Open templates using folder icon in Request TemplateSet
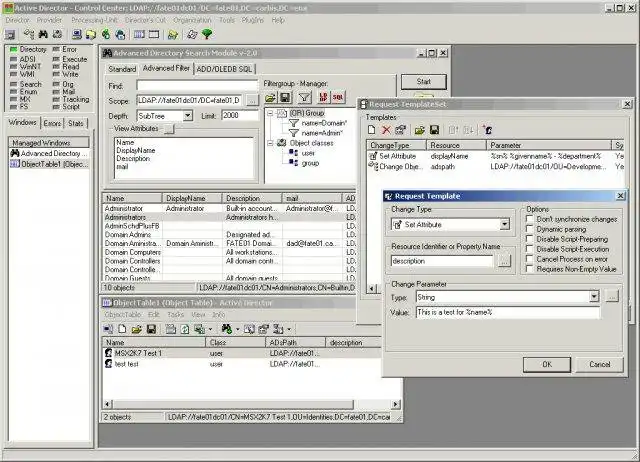Screen dimensions: 640x462 419,130
